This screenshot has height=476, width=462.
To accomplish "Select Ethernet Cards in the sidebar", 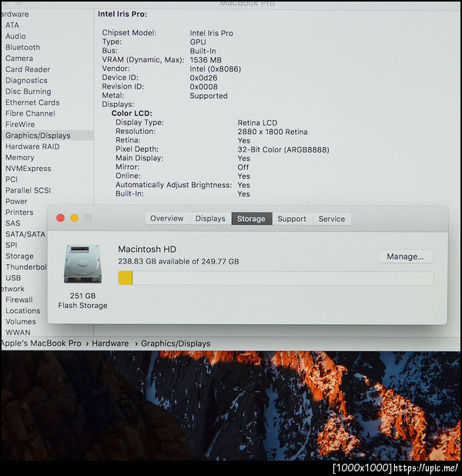I will click(x=32, y=102).
